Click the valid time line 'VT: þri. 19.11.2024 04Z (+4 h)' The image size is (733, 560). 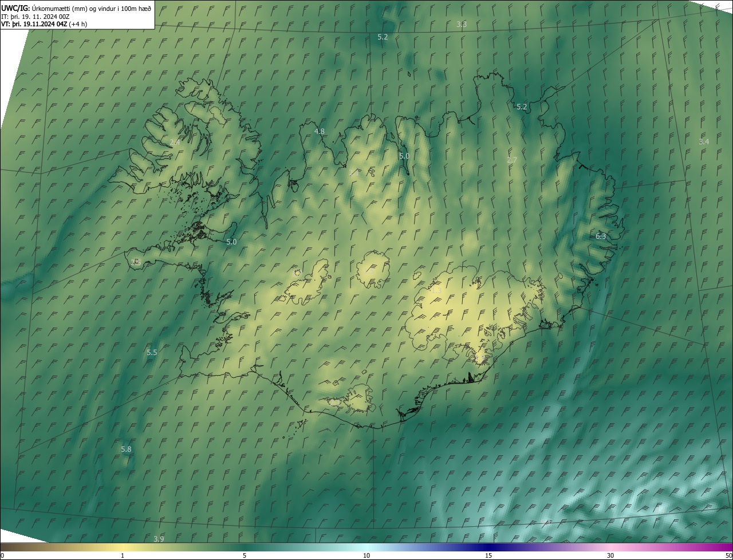point(44,24)
